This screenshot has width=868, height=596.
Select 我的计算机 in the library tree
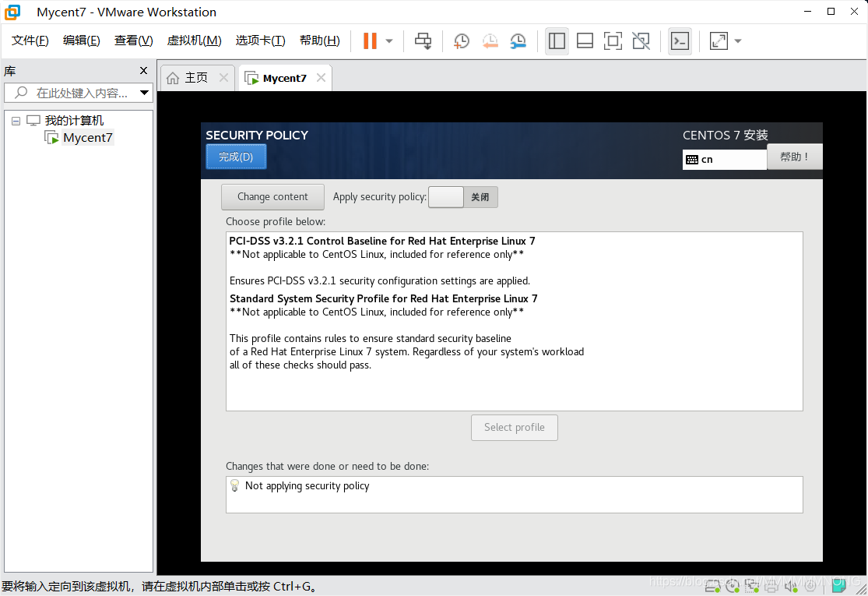point(74,120)
